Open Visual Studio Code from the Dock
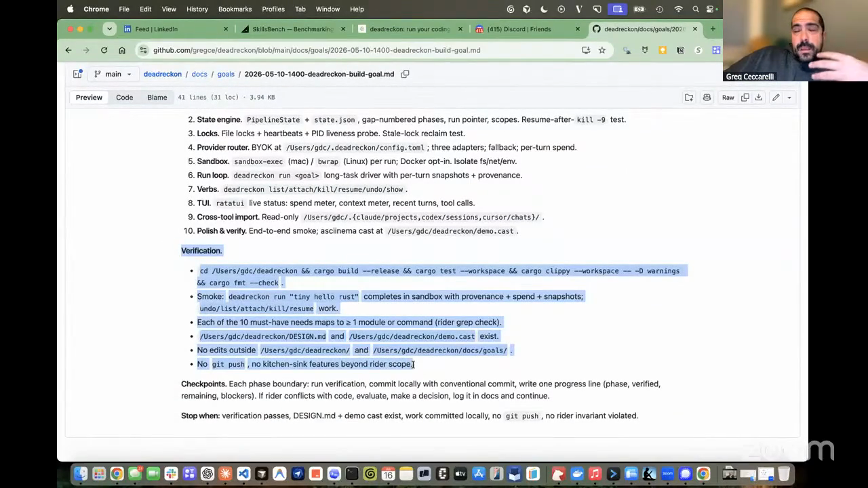The height and width of the screenshot is (488, 868). tap(243, 474)
